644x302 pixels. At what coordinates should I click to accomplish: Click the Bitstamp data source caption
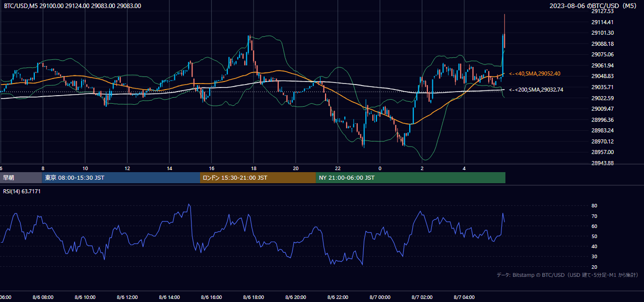[567, 275]
